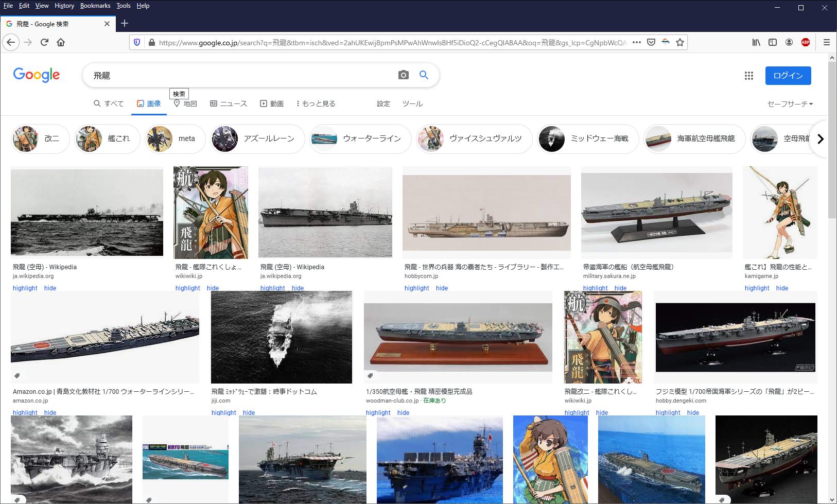The width and height of the screenshot is (837, 504).
Task: Filter by the ヴァイスシュヴァルツ chip
Action: [474, 138]
